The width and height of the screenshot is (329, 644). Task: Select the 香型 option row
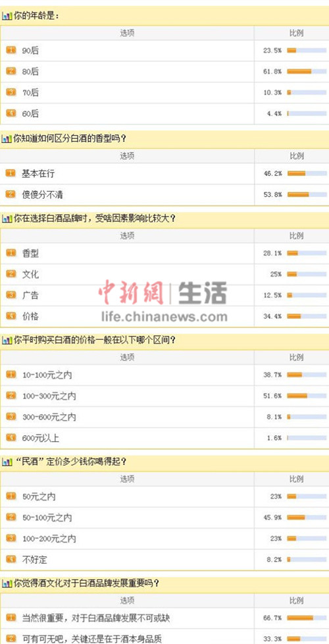pos(128,254)
